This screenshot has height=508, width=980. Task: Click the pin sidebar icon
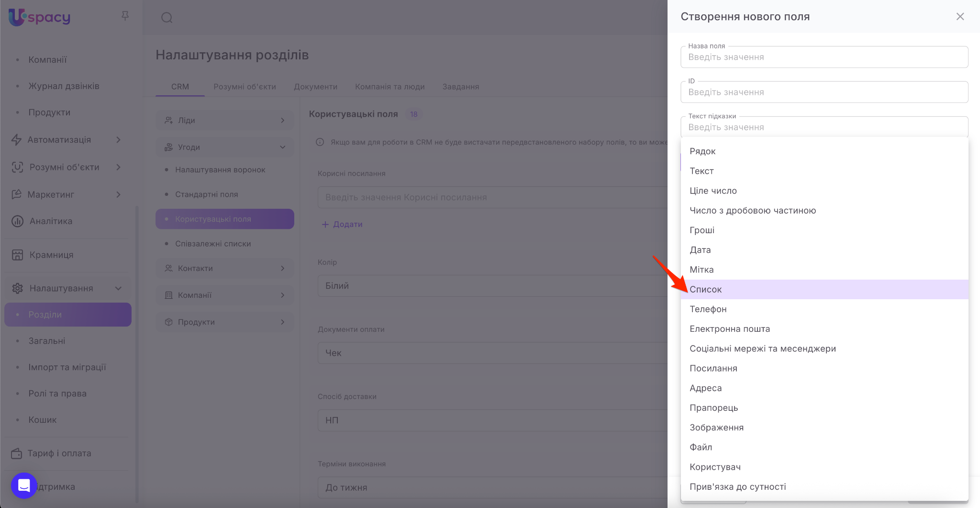pyautogui.click(x=125, y=16)
